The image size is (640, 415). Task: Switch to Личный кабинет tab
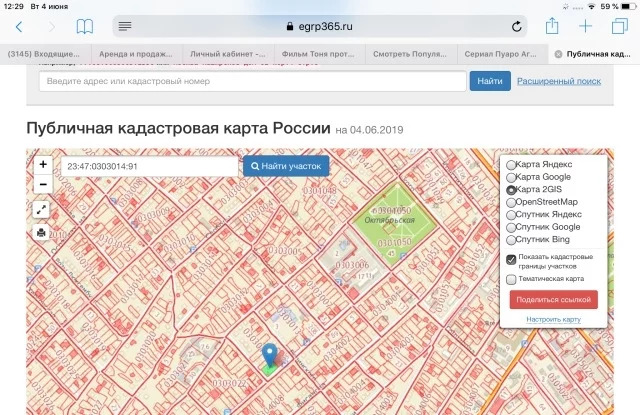click(228, 54)
